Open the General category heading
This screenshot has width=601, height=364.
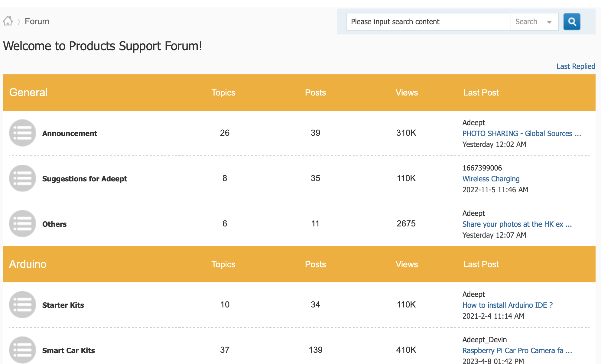(x=28, y=93)
